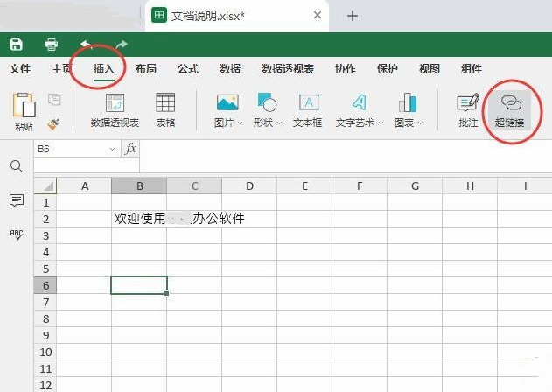Click the Save icon in the green toolbar
The height and width of the screenshot is (392, 552).
[17, 45]
